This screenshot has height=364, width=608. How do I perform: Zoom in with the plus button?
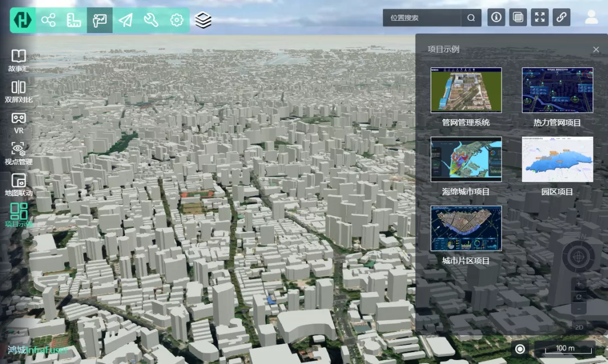tap(579, 284)
